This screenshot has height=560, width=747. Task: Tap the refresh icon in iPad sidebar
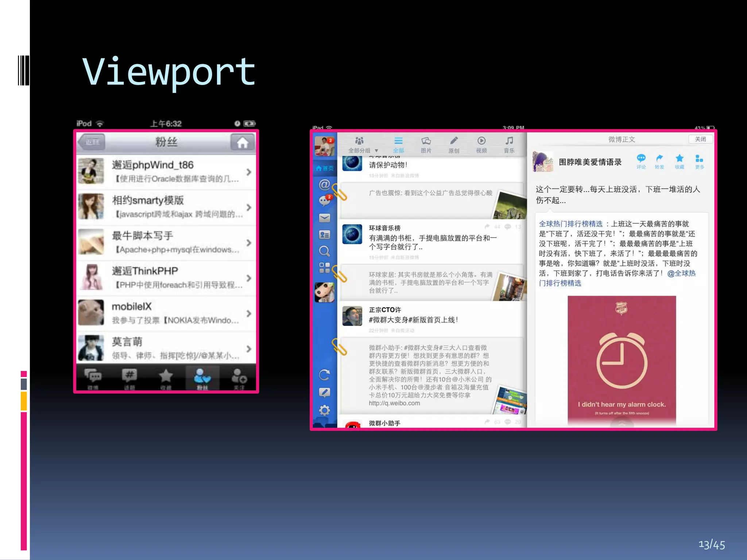point(324,375)
